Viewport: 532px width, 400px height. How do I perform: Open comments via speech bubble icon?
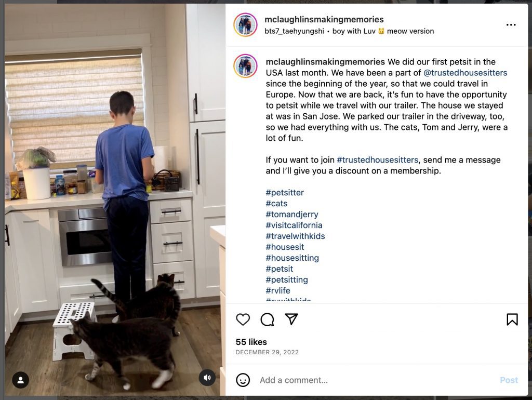tap(268, 319)
